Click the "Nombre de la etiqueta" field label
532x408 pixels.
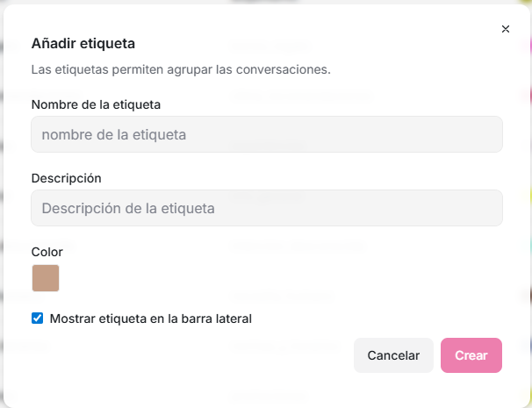[96, 104]
